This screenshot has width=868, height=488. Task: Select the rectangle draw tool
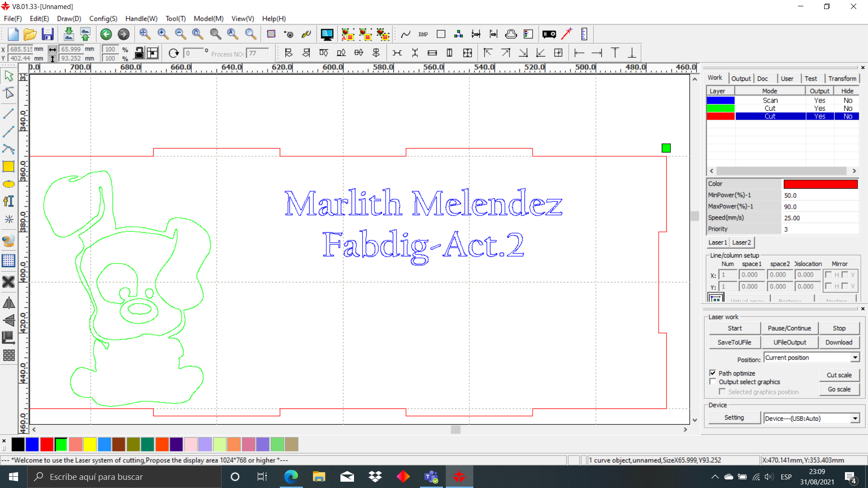[x=9, y=167]
